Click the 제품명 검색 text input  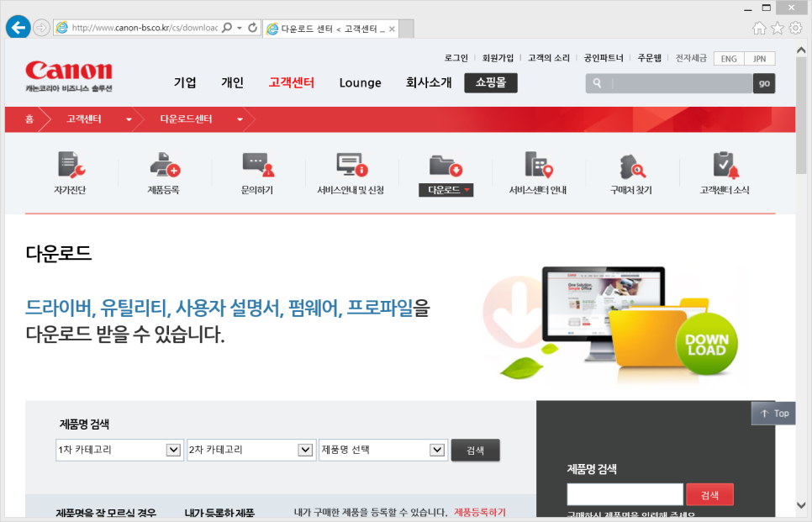[x=625, y=494]
